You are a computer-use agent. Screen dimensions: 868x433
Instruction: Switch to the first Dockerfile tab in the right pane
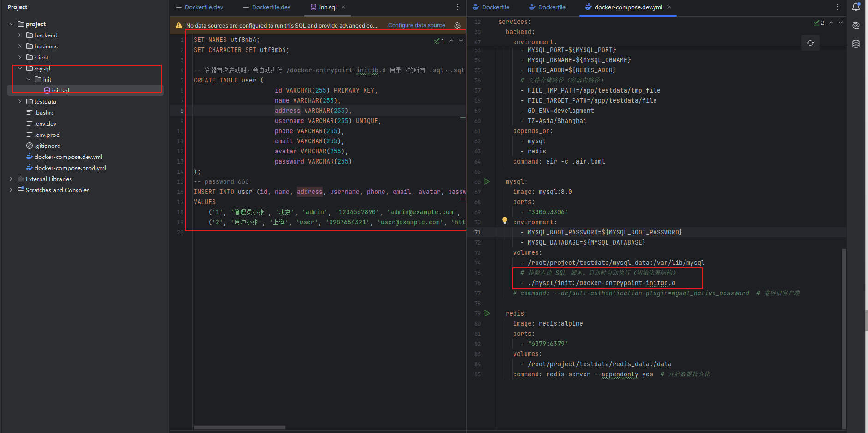[491, 7]
